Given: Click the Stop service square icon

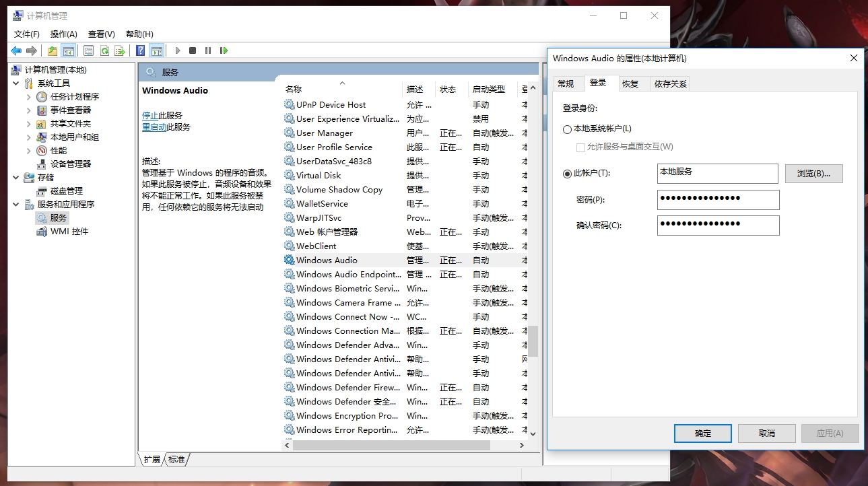Looking at the screenshot, I should [193, 50].
